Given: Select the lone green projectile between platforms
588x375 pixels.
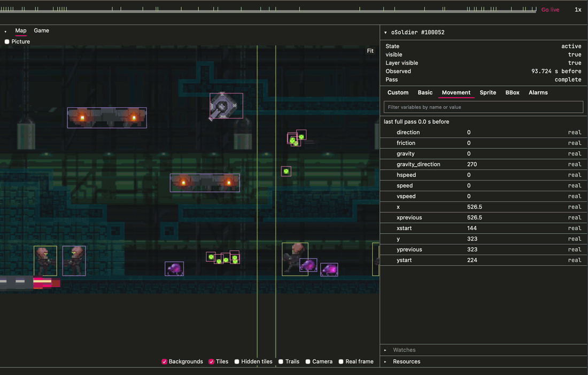Looking at the screenshot, I should [286, 171].
